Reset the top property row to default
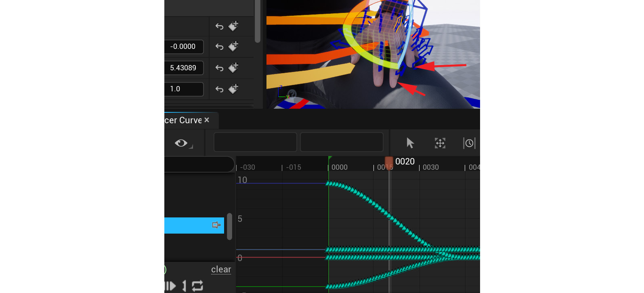The width and height of the screenshot is (644, 293). pos(219,27)
